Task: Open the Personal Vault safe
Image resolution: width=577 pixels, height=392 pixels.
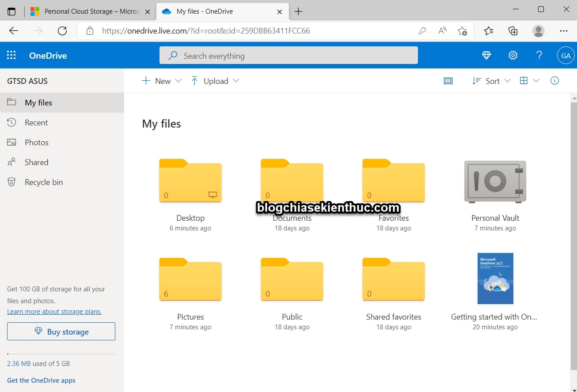Action: coord(495,182)
